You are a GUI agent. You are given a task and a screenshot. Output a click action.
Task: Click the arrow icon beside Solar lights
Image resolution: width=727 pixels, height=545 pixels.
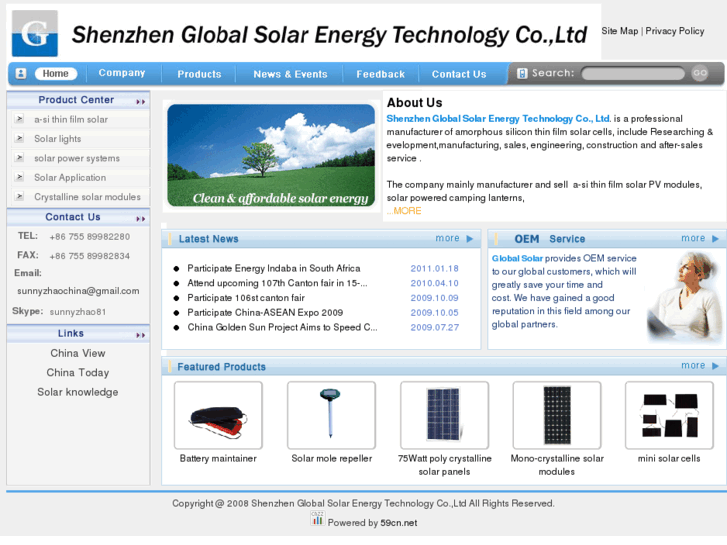point(19,138)
